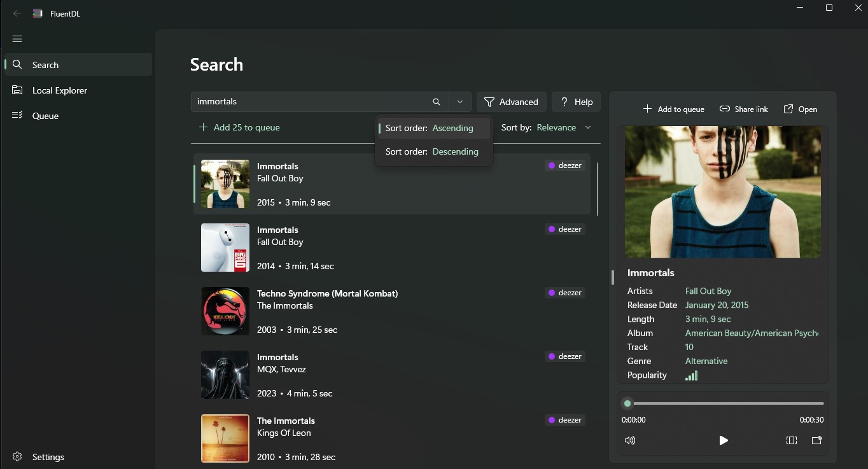Image resolution: width=868 pixels, height=469 pixels.
Task: Open Local Explorer page
Action: click(60, 90)
